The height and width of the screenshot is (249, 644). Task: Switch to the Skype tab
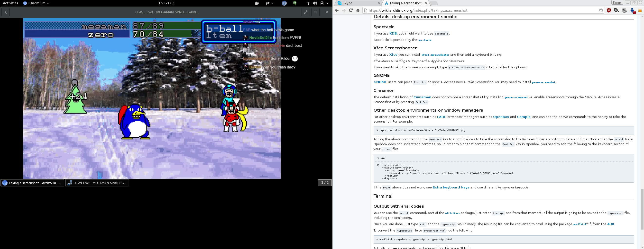click(359, 3)
